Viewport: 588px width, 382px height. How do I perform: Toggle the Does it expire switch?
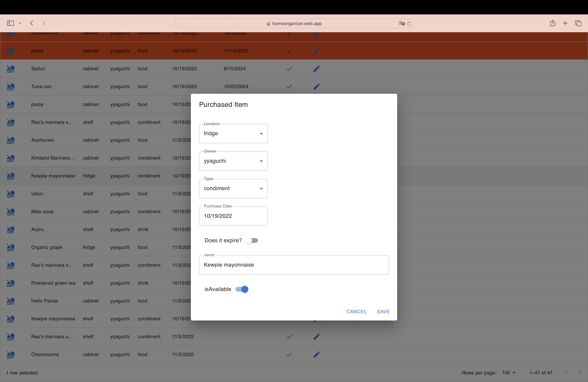[252, 240]
